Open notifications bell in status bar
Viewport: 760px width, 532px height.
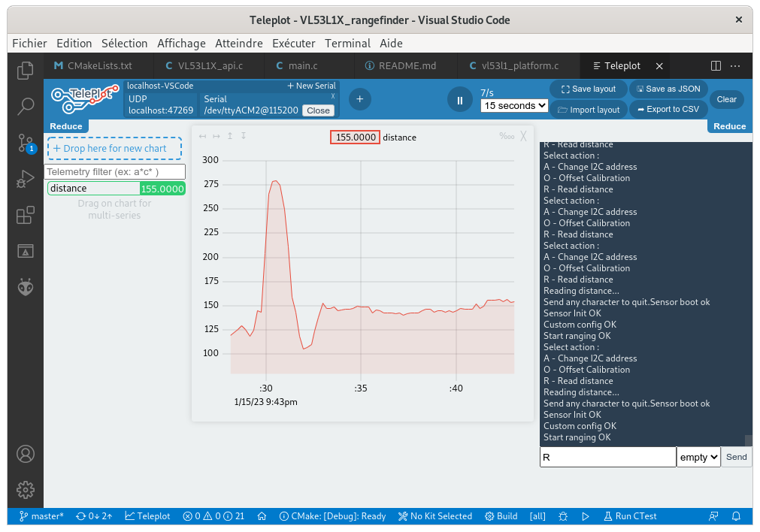coord(736,516)
